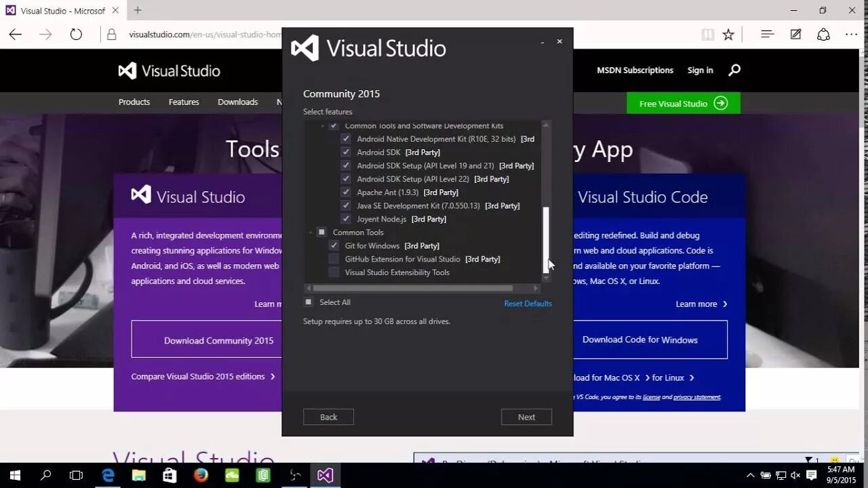Screen dimensions: 868x488
Task: Open taskbar search magnifier
Action: 46,475
